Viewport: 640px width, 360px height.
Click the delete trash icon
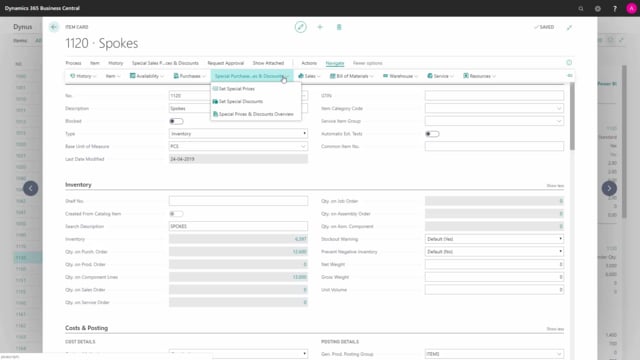[339, 27]
